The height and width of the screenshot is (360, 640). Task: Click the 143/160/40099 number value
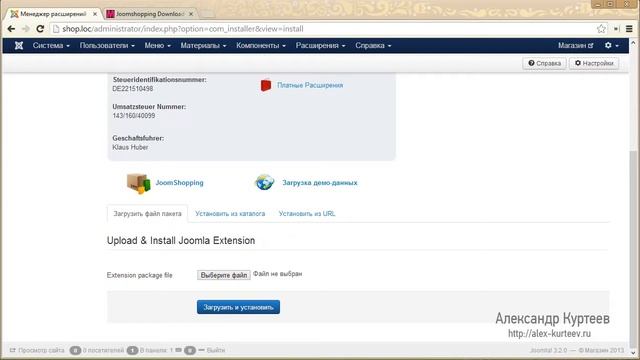(133, 116)
